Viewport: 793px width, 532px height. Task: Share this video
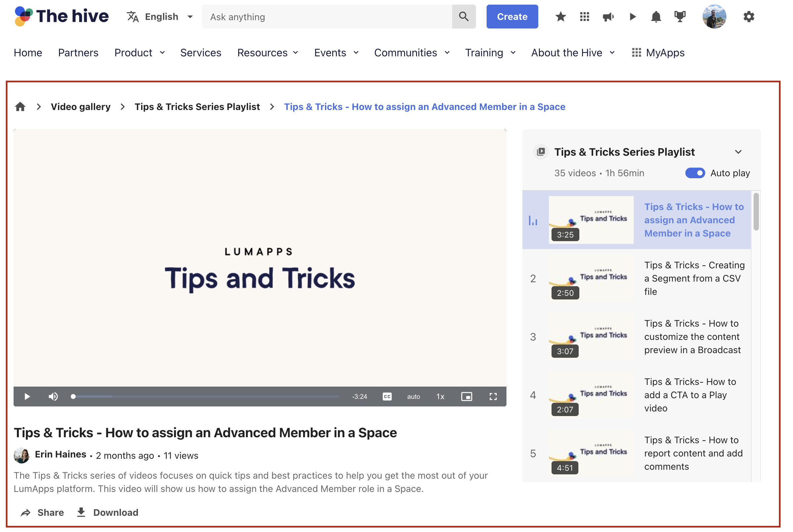(x=42, y=512)
